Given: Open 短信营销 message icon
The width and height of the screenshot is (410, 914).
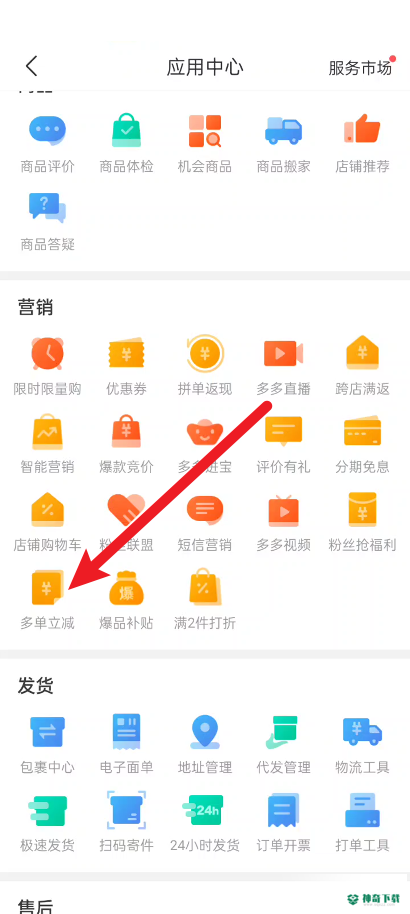Looking at the screenshot, I should (205, 510).
